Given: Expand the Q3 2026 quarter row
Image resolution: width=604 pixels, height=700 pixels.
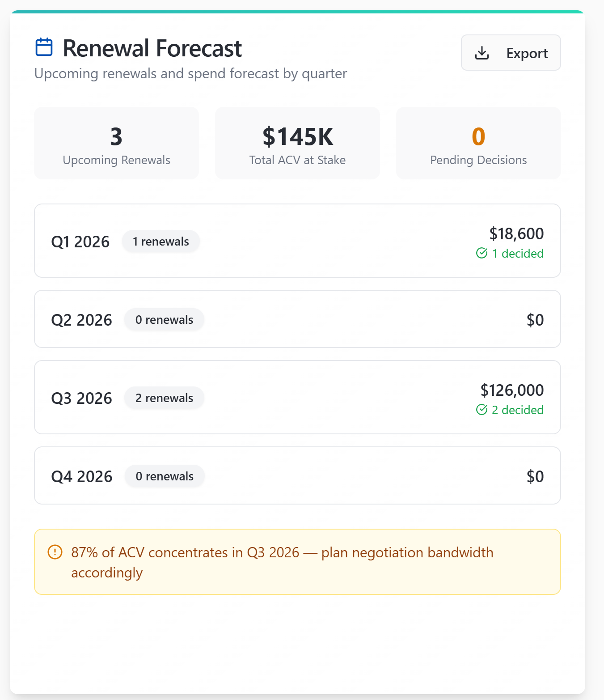Looking at the screenshot, I should pyautogui.click(x=297, y=397).
